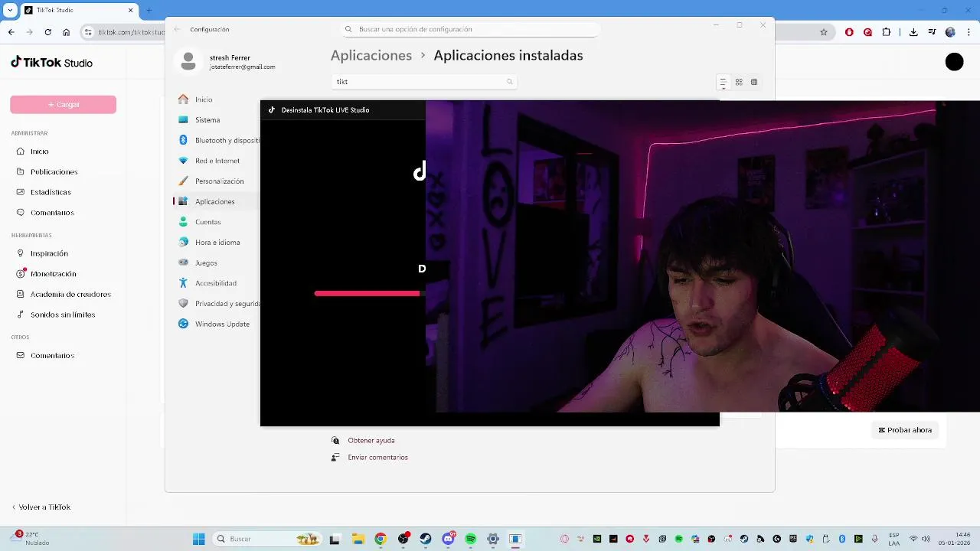Click Desinstala TikTok LIVE Studio title bar
This screenshot has width=980, height=551.
coord(342,110)
